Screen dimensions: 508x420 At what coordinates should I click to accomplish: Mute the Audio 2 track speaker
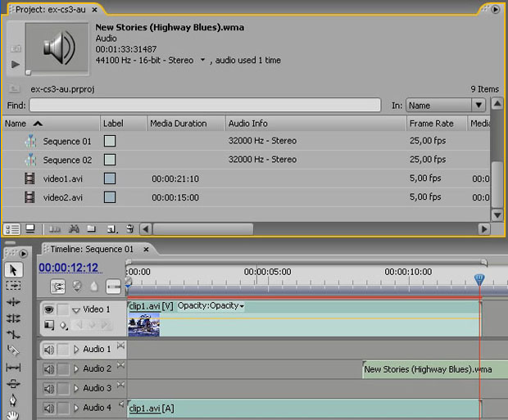[49, 369]
